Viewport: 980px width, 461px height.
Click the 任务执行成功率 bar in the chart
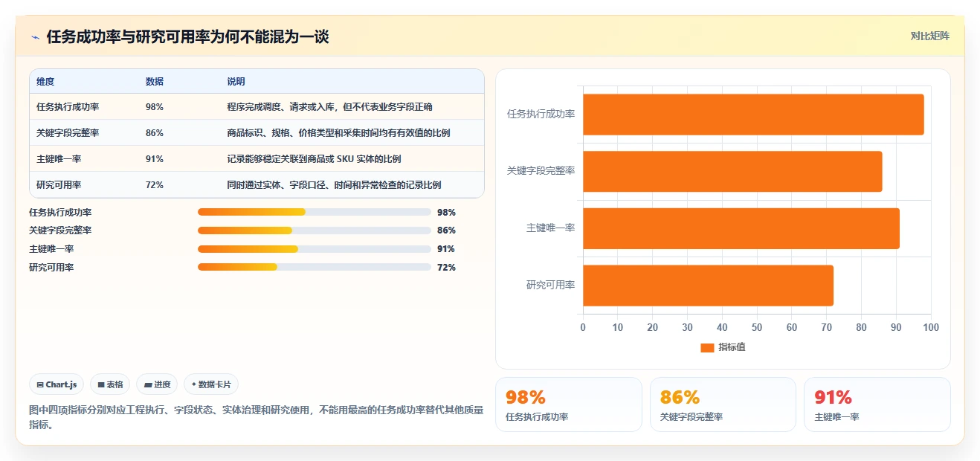pos(753,115)
